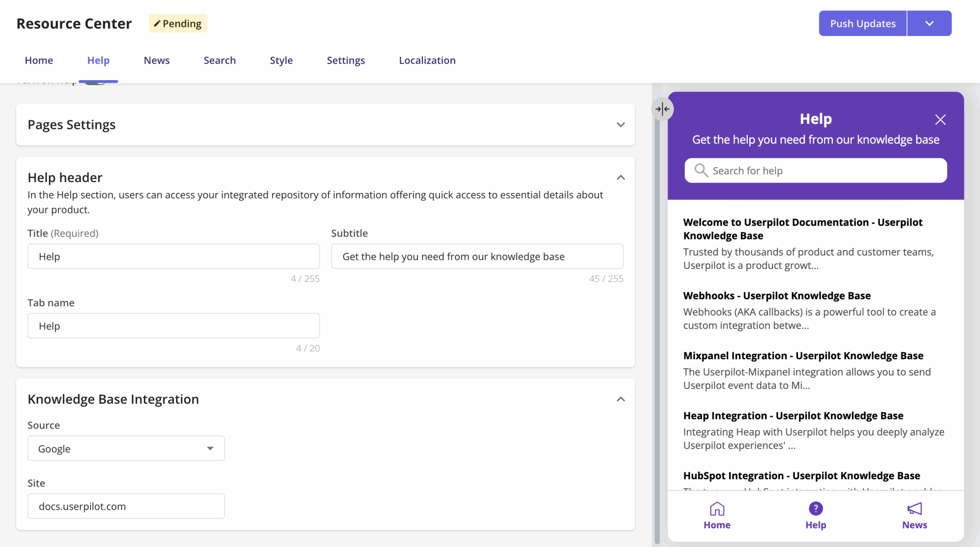The width and height of the screenshot is (980, 547).
Task: Open the Push Updates dropdown arrow
Action: tap(929, 23)
